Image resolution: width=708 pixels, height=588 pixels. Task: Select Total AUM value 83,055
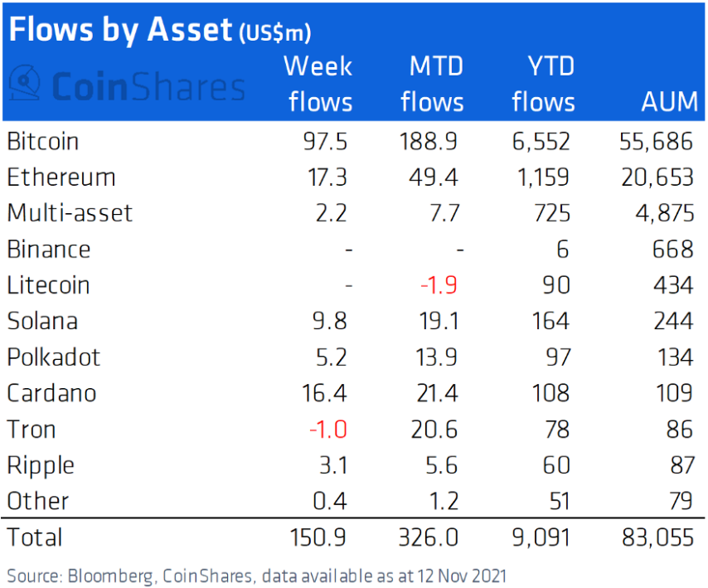tap(658, 537)
